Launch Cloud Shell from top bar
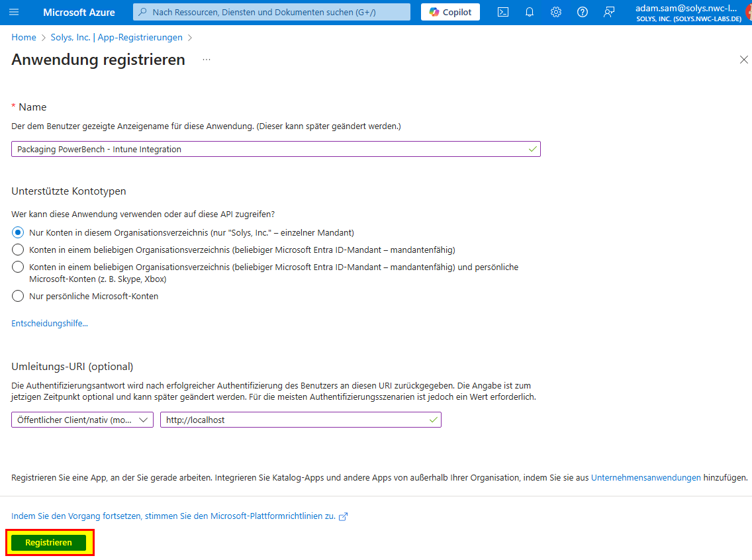 tap(503, 12)
